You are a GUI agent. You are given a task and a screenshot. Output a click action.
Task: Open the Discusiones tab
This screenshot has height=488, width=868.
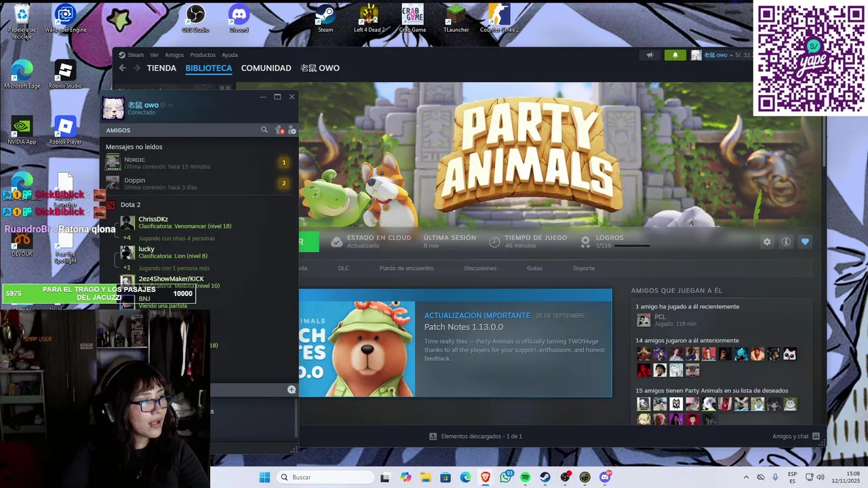(x=480, y=268)
